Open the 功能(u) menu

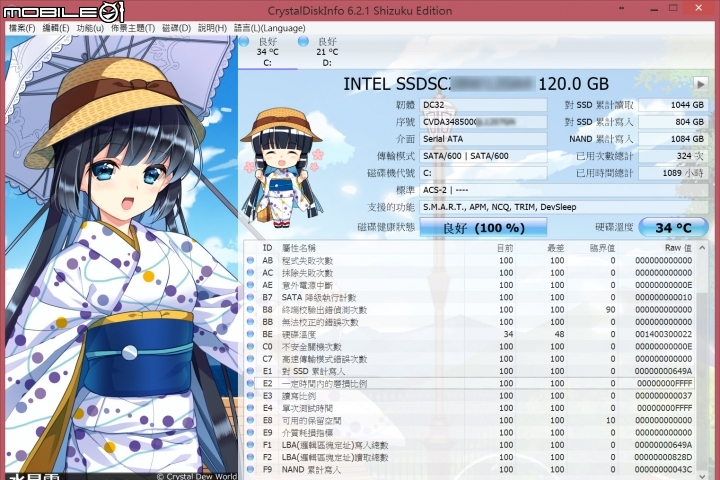pos(90,28)
